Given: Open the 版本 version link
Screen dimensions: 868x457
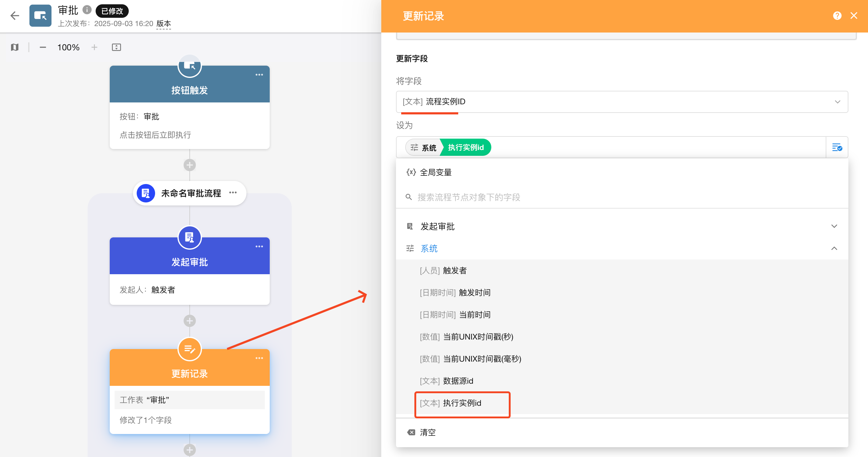Looking at the screenshot, I should [163, 24].
